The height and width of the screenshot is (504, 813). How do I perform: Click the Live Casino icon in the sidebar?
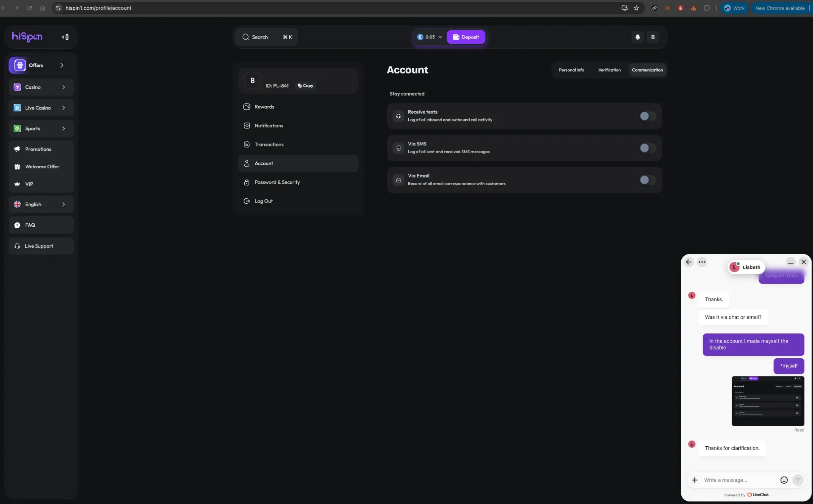point(17,108)
